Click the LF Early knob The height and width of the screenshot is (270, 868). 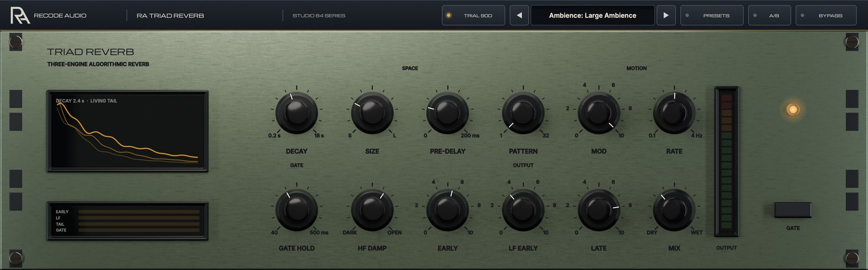523,210
